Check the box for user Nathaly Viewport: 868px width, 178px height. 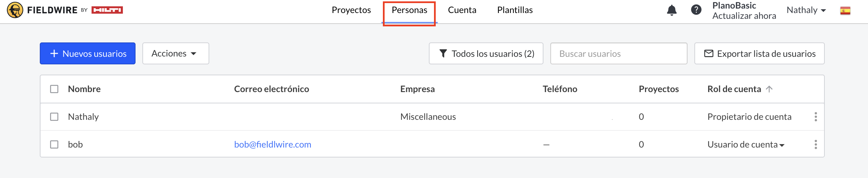[54, 117]
